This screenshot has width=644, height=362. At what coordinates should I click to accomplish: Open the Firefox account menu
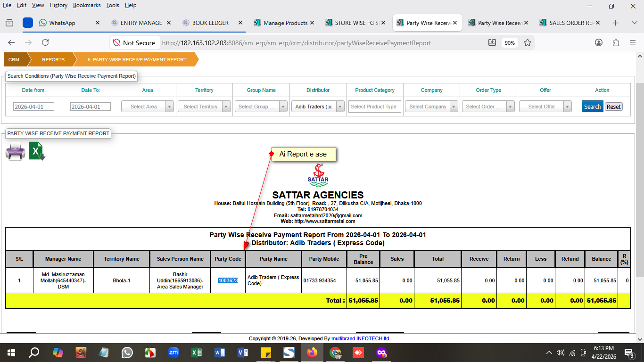599,42
